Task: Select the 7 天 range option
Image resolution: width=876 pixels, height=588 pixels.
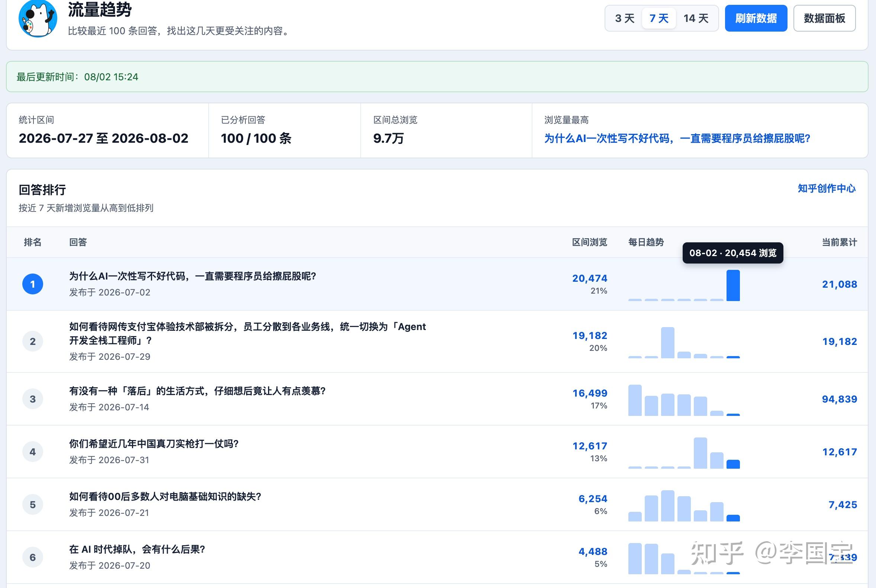Action: [x=659, y=18]
